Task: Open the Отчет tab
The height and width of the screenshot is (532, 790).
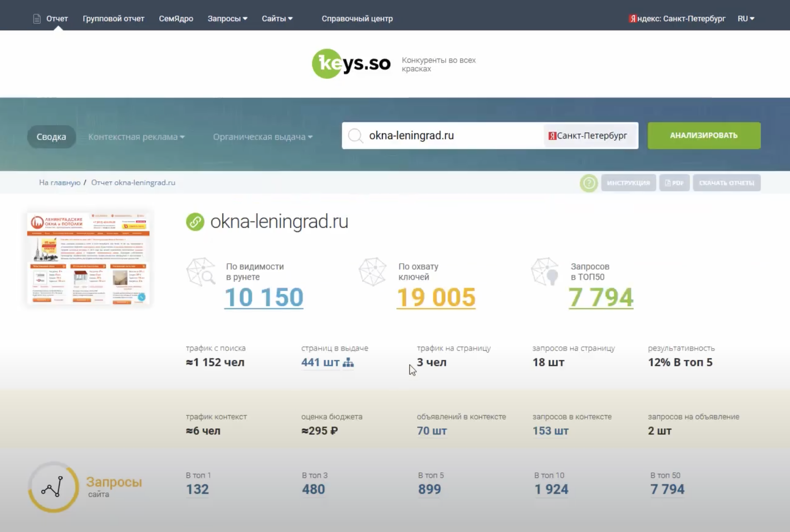Action: [57, 19]
